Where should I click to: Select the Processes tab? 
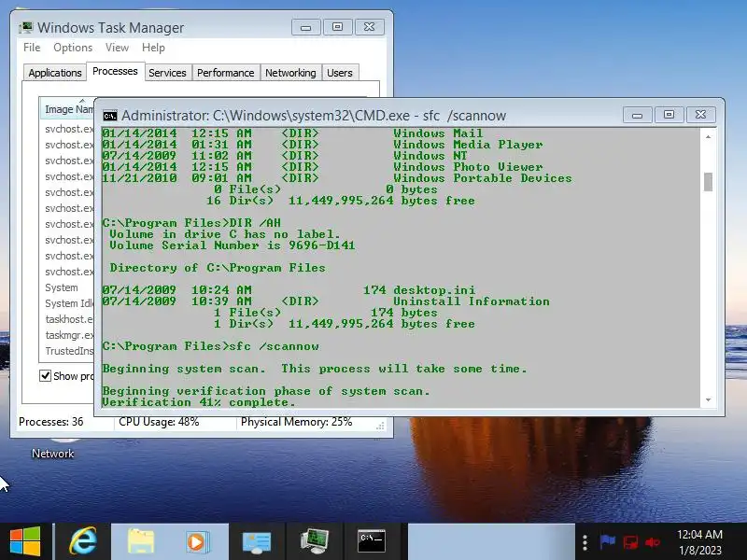point(115,72)
